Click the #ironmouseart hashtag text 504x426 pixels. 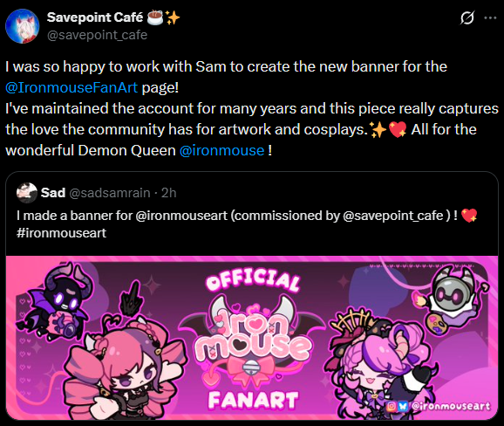coord(61,233)
